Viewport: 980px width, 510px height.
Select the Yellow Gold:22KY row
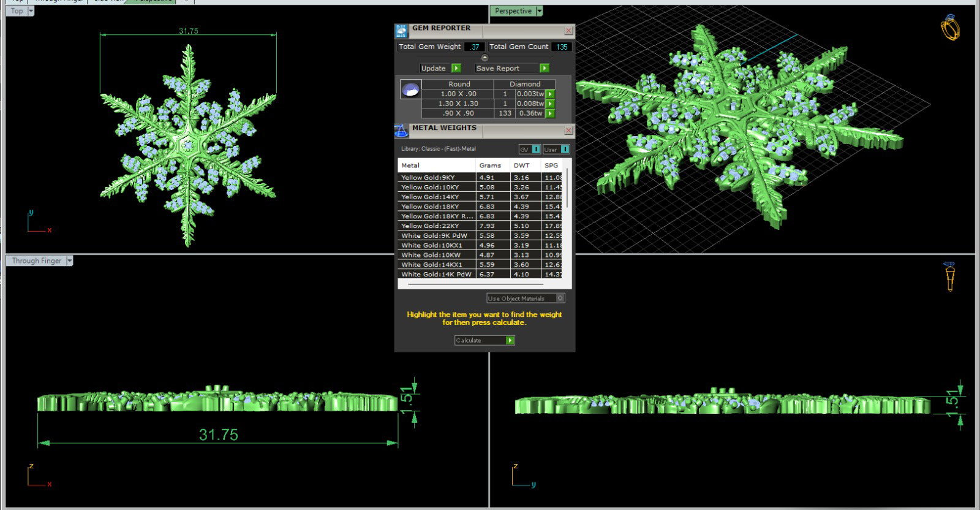click(x=480, y=226)
